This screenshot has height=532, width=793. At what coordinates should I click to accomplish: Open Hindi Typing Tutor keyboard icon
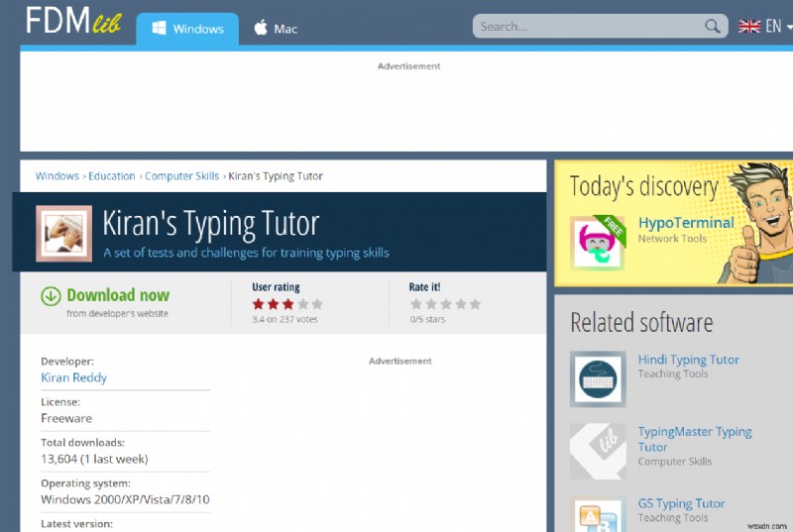pos(598,378)
